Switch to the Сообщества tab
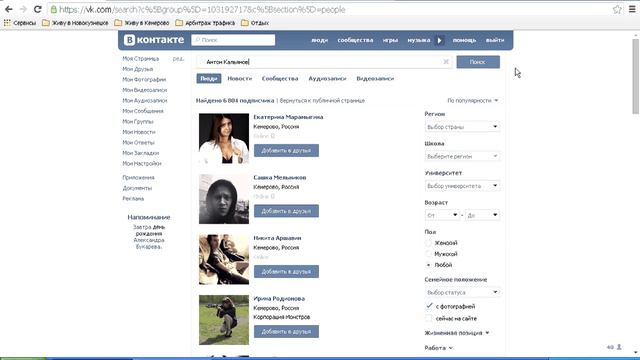The image size is (640, 360). (280, 78)
